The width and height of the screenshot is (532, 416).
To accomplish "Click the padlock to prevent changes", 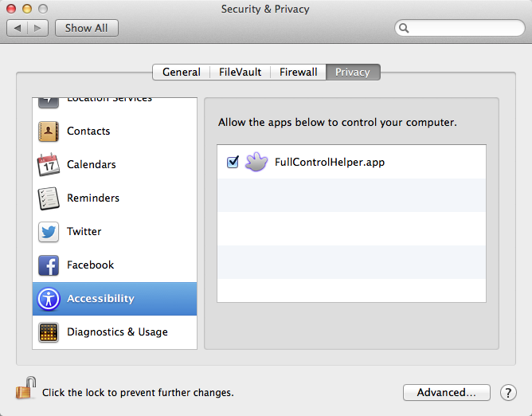I will click(x=25, y=387).
